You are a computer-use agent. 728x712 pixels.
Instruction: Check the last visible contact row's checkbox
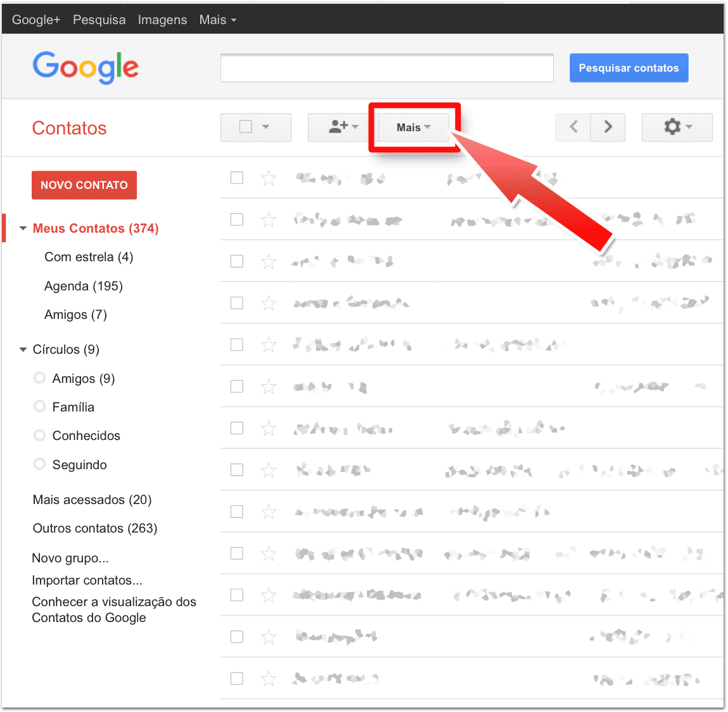tap(237, 678)
